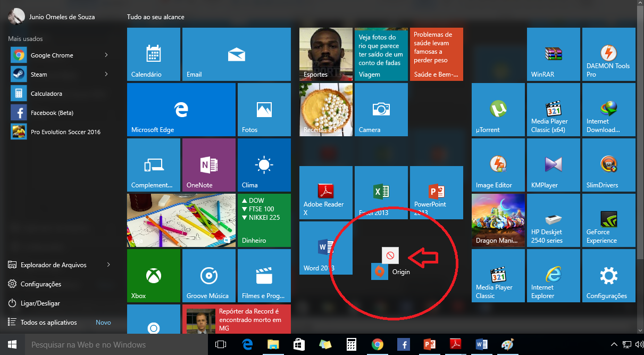Show hidden system tray icons
Image resolution: width=644 pixels, height=355 pixels.
point(614,345)
